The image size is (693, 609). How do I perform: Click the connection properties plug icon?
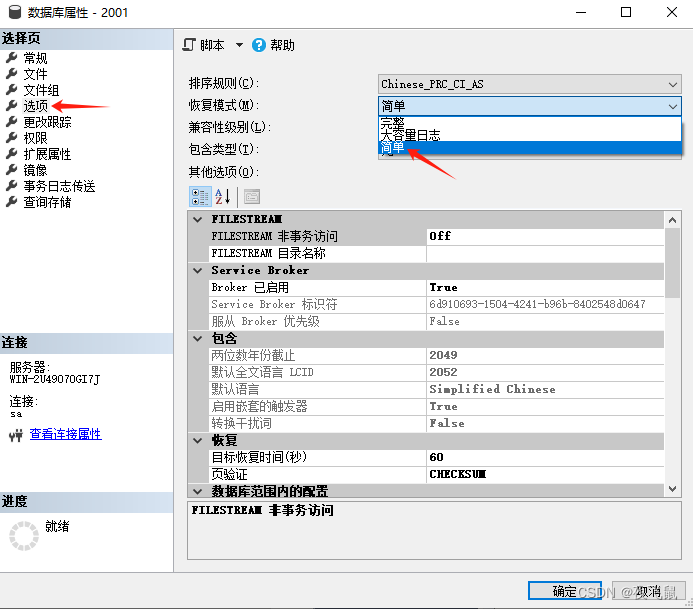(16, 435)
